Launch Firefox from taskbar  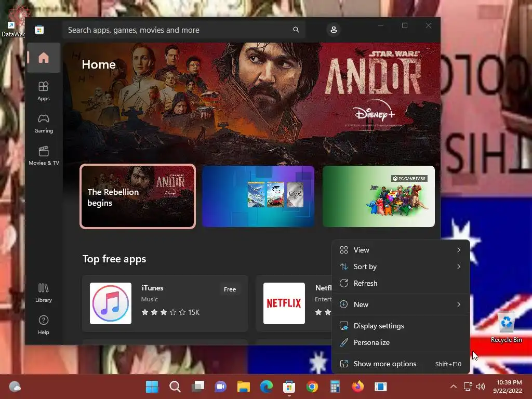pyautogui.click(x=357, y=387)
